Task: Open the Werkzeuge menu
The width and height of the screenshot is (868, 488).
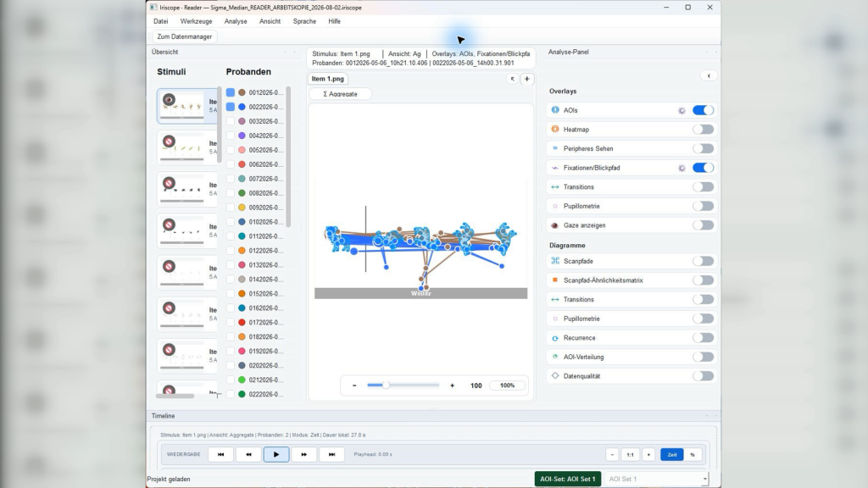Action: coord(196,21)
